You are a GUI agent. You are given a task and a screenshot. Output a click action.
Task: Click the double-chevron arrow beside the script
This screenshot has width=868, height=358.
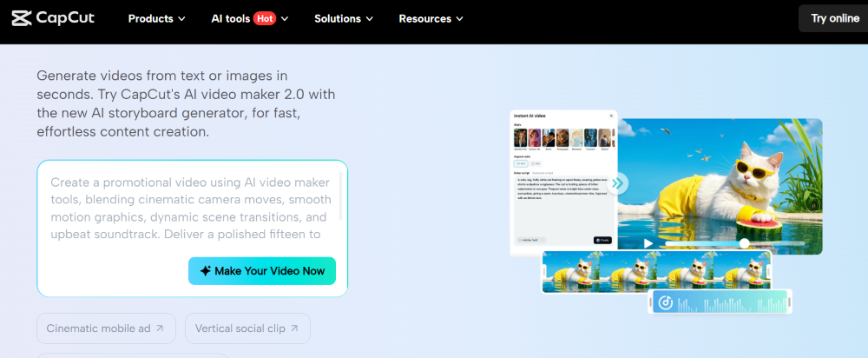click(x=618, y=183)
